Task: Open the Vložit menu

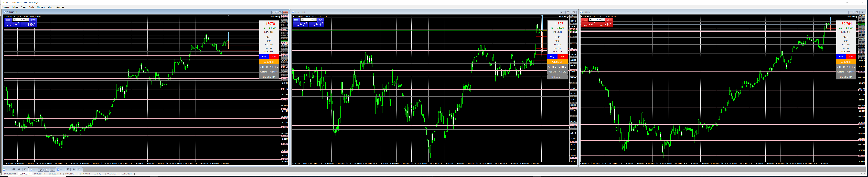Action: coord(24,7)
